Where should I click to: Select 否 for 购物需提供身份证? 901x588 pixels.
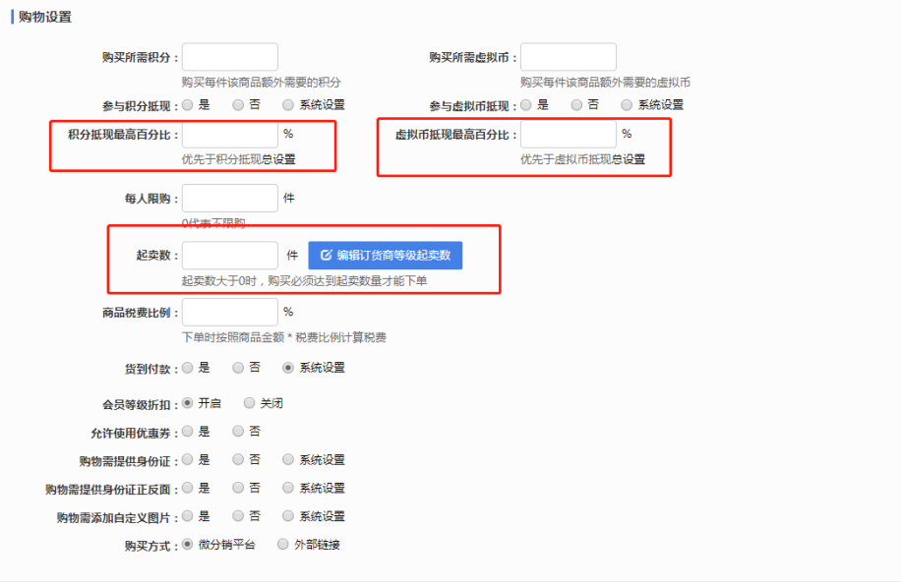[x=237, y=458]
